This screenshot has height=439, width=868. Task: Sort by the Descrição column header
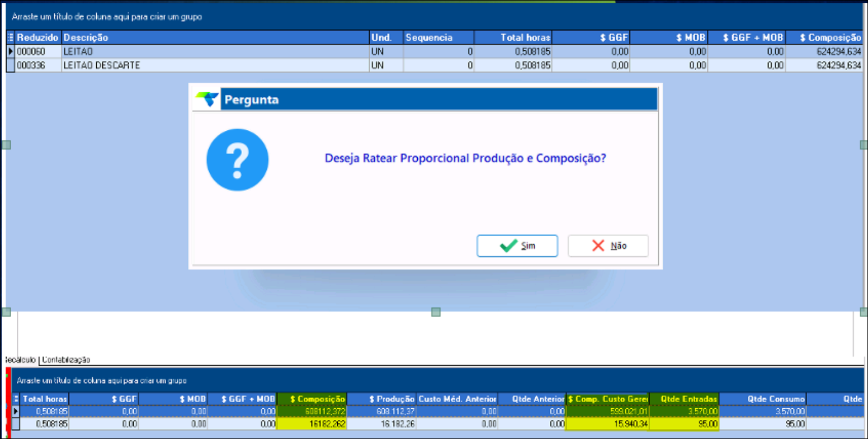click(215, 37)
